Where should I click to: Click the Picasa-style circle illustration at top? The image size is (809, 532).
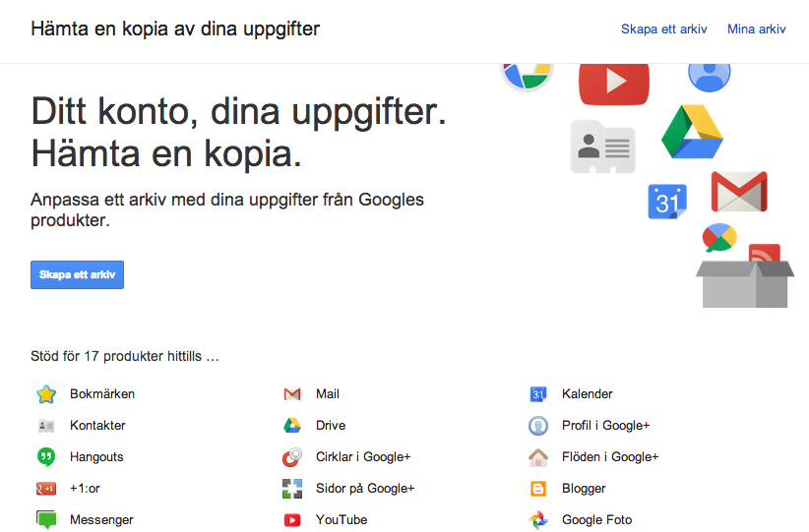(x=527, y=78)
